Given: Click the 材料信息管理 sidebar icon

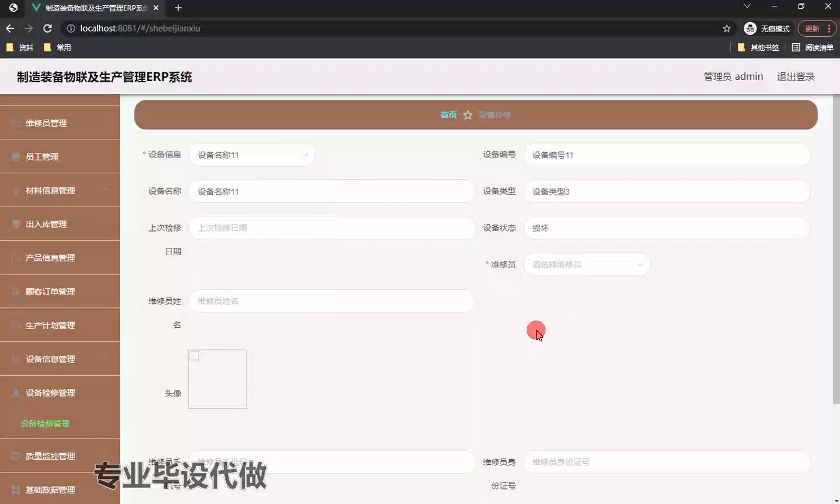Looking at the screenshot, I should [16, 191].
